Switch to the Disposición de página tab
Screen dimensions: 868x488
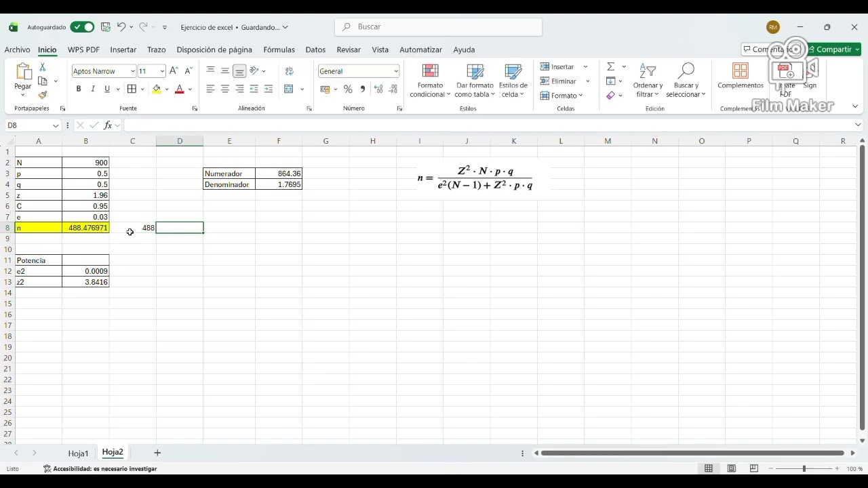coord(214,49)
